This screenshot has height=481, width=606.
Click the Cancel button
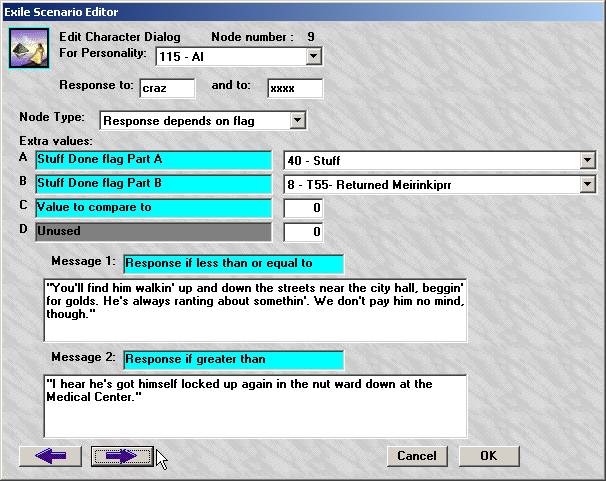(x=416, y=456)
